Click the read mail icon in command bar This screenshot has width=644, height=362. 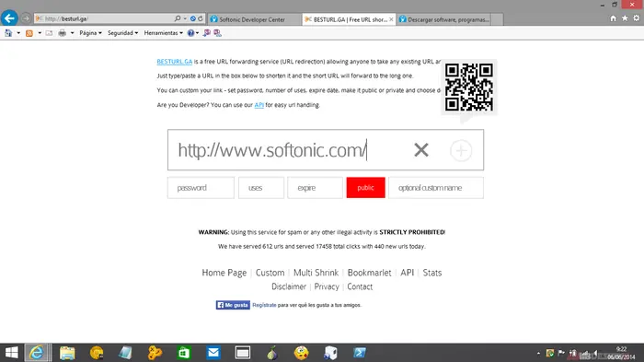coord(49,33)
